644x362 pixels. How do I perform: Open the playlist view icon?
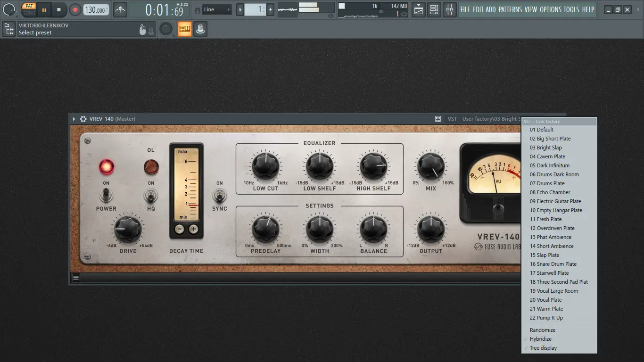[x=419, y=9]
